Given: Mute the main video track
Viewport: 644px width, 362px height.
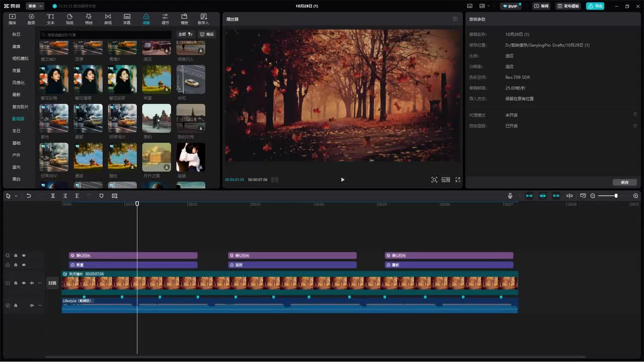Looking at the screenshot, I should point(32,283).
